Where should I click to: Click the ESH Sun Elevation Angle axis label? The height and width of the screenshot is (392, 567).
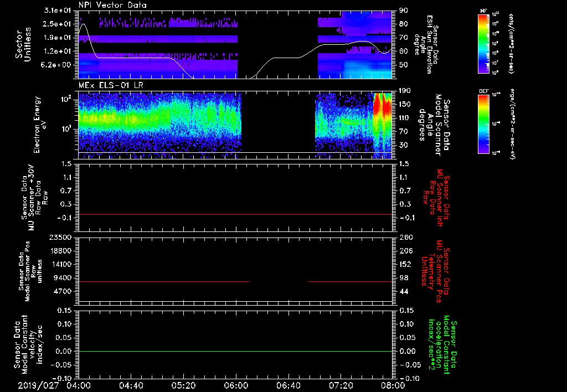[x=426, y=44]
